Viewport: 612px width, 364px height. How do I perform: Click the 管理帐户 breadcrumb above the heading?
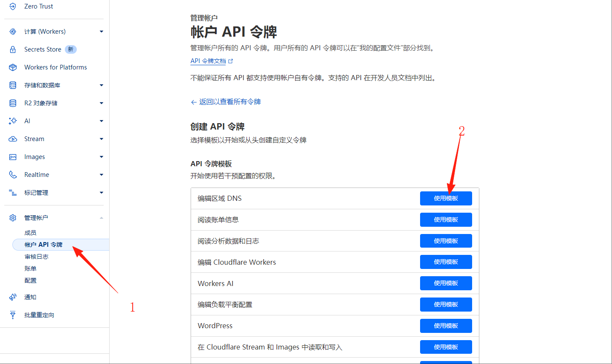[204, 18]
